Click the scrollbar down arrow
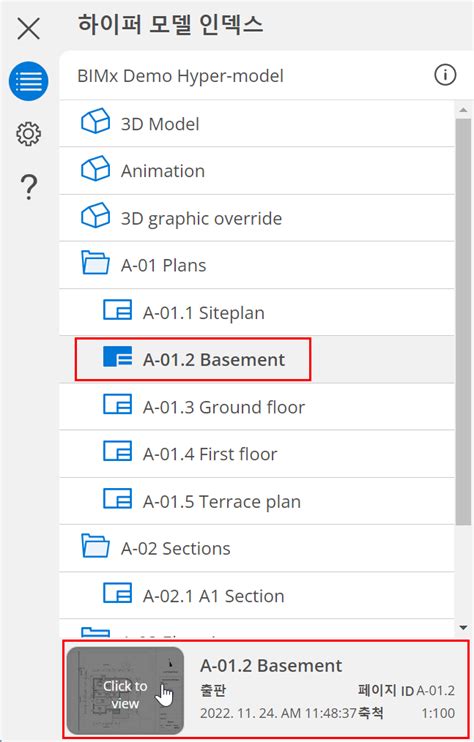 coord(463,628)
